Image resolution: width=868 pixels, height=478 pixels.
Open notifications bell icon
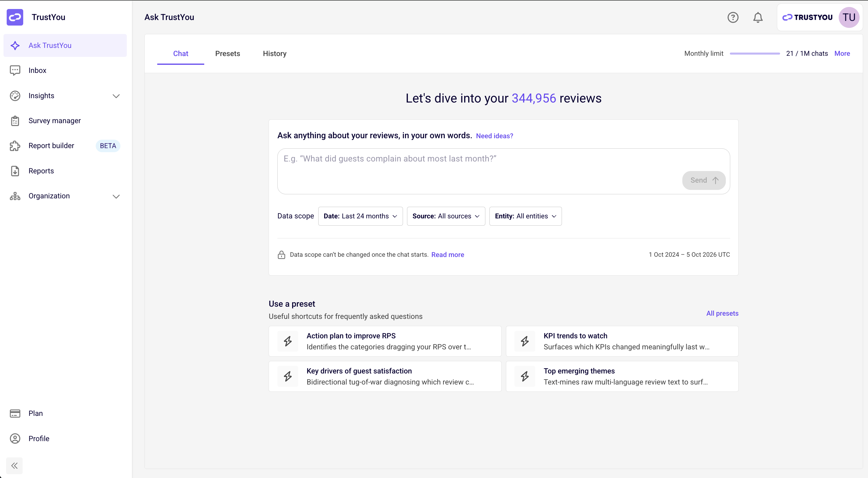(x=758, y=17)
